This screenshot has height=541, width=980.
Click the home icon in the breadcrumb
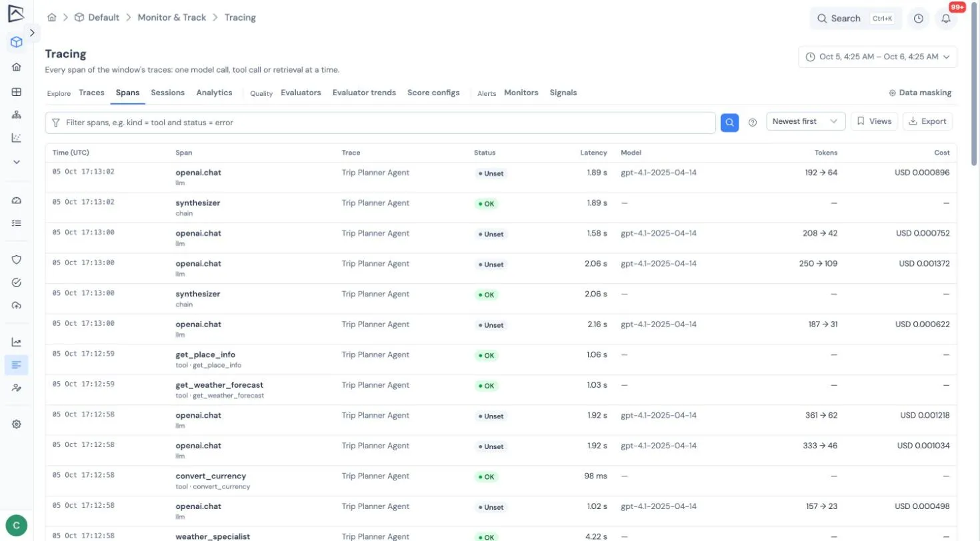pos(52,18)
